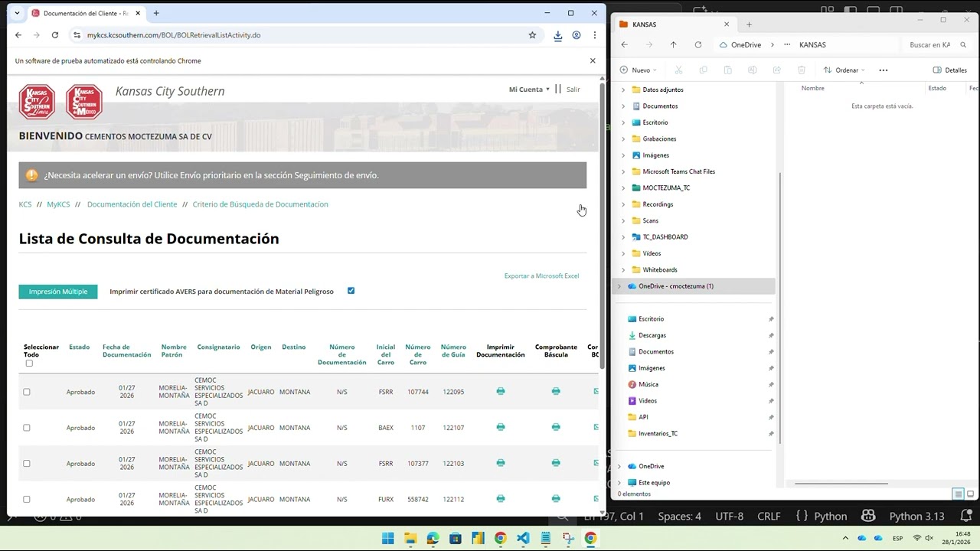Print documentation for car 107377

pyautogui.click(x=501, y=463)
